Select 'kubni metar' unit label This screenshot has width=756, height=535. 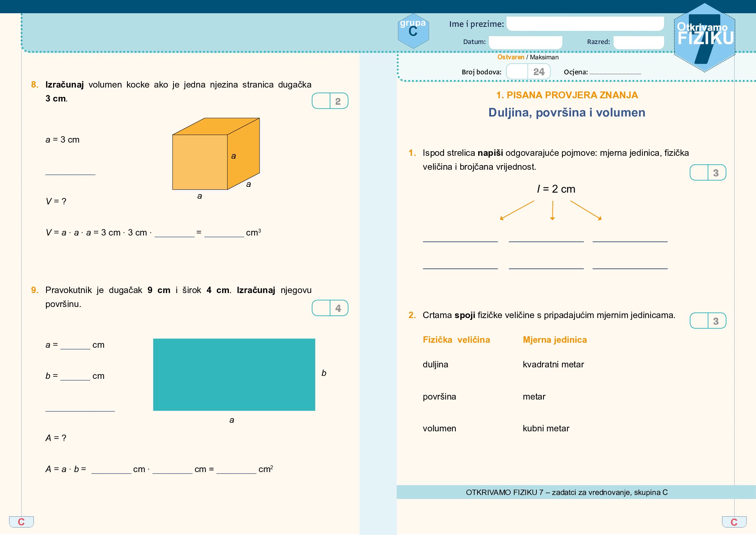point(546,429)
